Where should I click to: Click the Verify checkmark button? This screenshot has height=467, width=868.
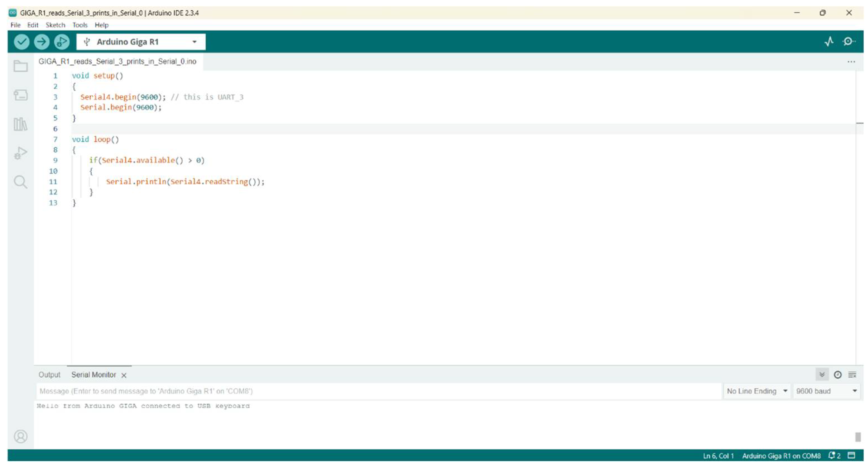21,42
